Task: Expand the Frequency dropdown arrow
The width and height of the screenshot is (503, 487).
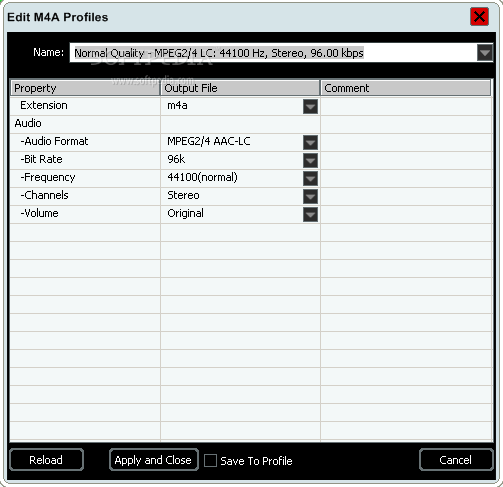Action: 310,179
